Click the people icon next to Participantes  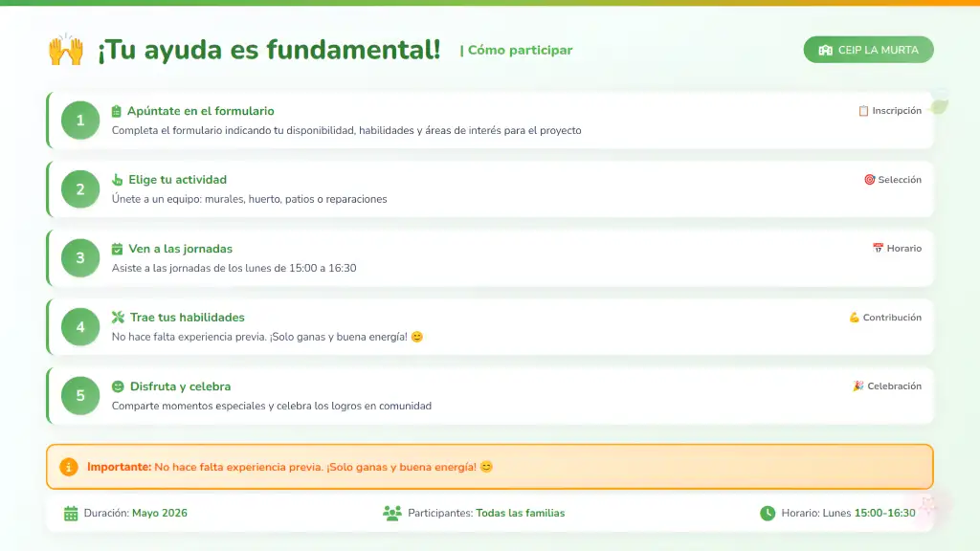click(392, 513)
